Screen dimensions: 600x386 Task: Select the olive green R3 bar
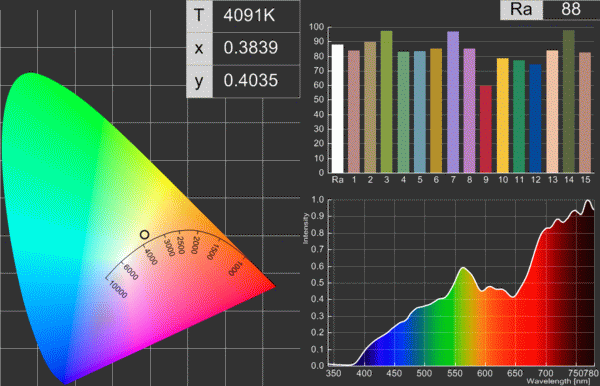(x=386, y=102)
